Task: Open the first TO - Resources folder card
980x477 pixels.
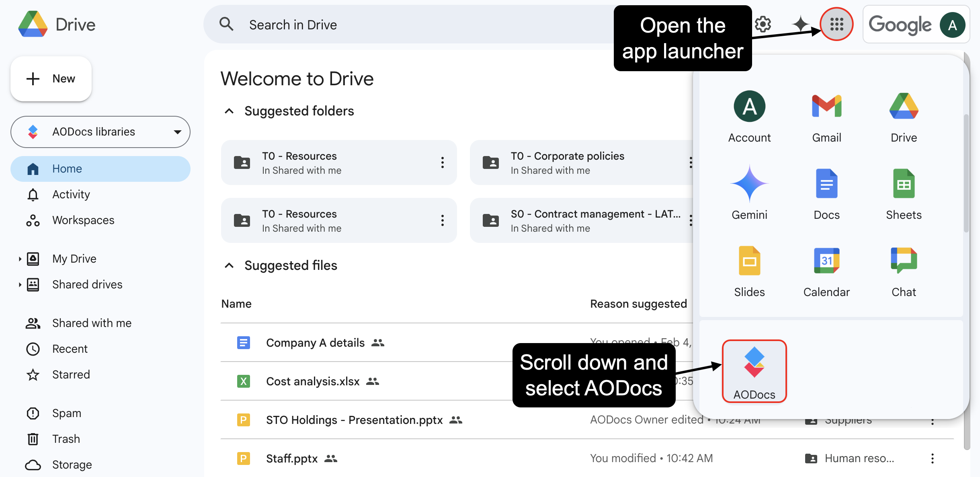Action: (x=338, y=162)
